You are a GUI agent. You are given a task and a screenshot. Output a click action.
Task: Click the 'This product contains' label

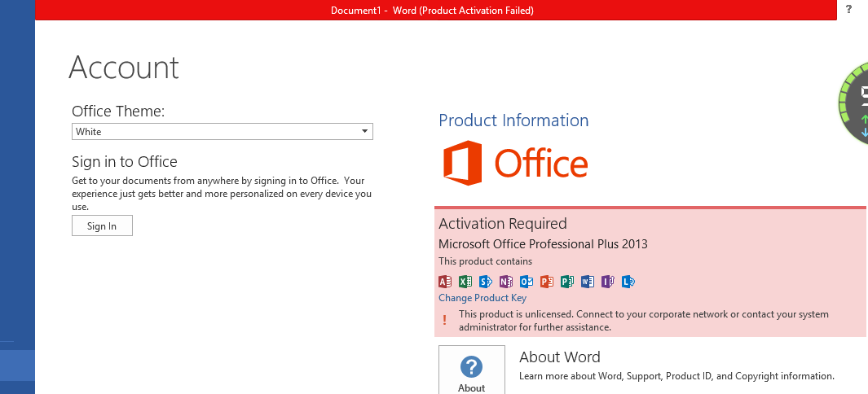tap(486, 261)
